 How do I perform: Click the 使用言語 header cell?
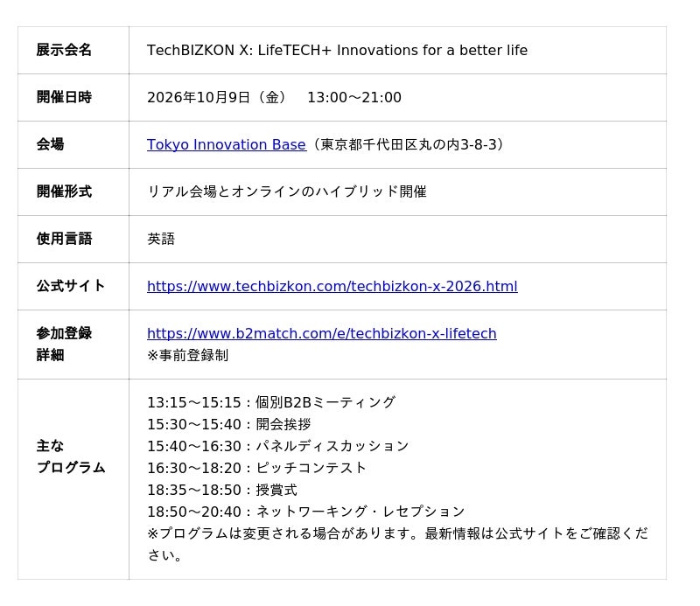click(73, 240)
